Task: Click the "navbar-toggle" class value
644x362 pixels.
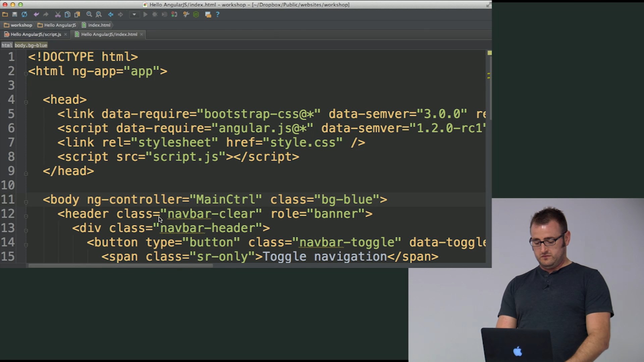Action: tap(347, 242)
